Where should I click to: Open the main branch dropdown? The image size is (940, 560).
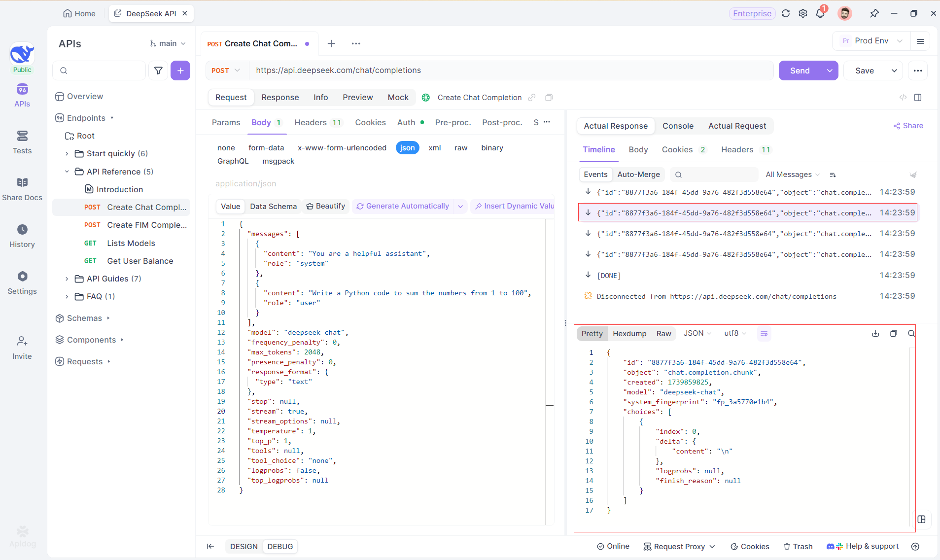(168, 43)
